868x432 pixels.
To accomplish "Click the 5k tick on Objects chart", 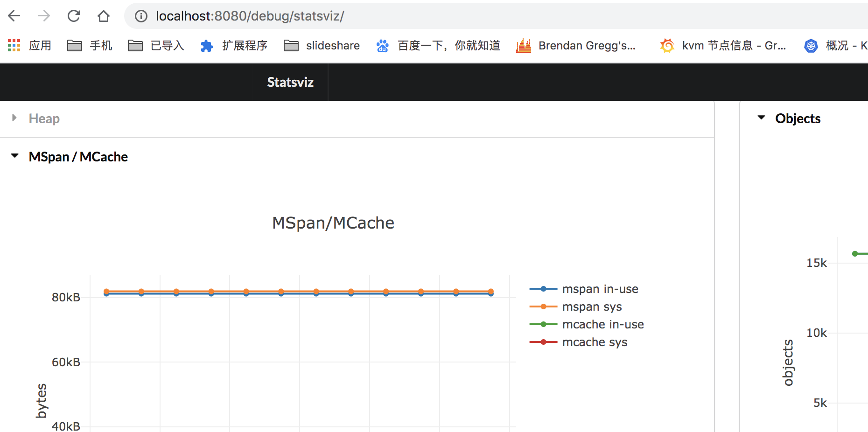I will pyautogui.click(x=820, y=403).
